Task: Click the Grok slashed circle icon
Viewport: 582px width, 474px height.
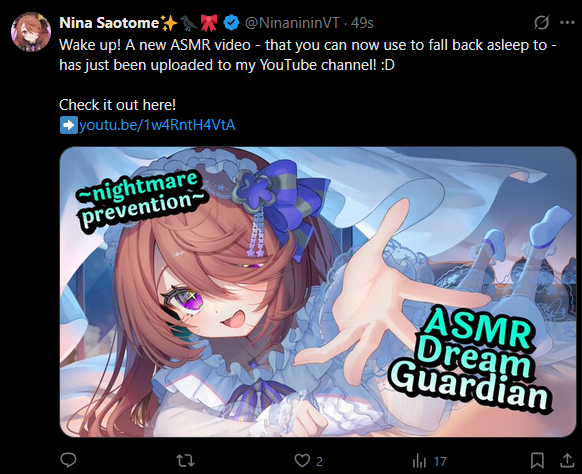Action: point(542,23)
